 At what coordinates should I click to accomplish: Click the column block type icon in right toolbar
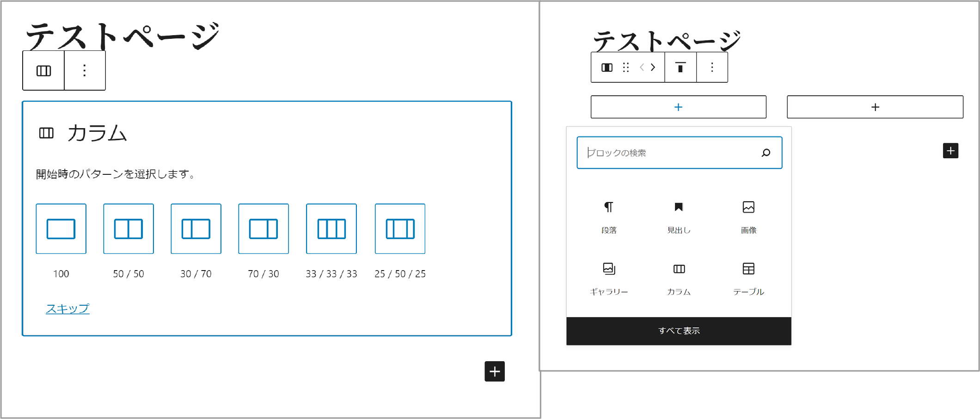[x=607, y=68]
